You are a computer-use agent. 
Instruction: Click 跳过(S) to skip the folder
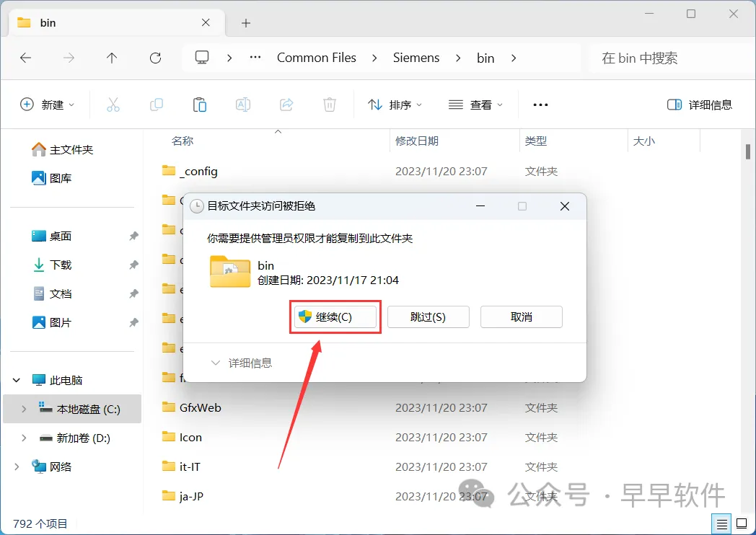pyautogui.click(x=428, y=317)
